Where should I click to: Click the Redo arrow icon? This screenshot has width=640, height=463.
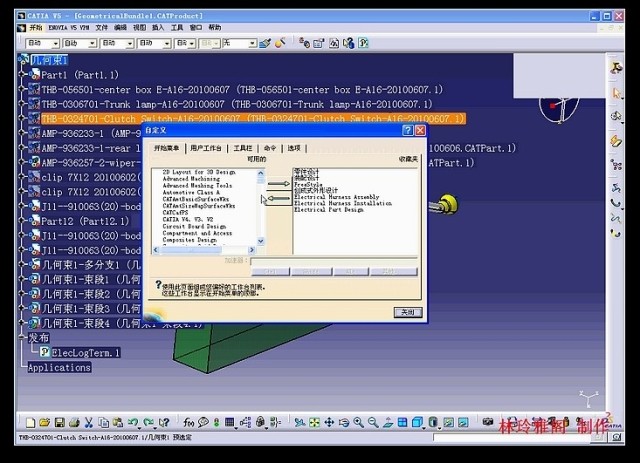coord(148,423)
